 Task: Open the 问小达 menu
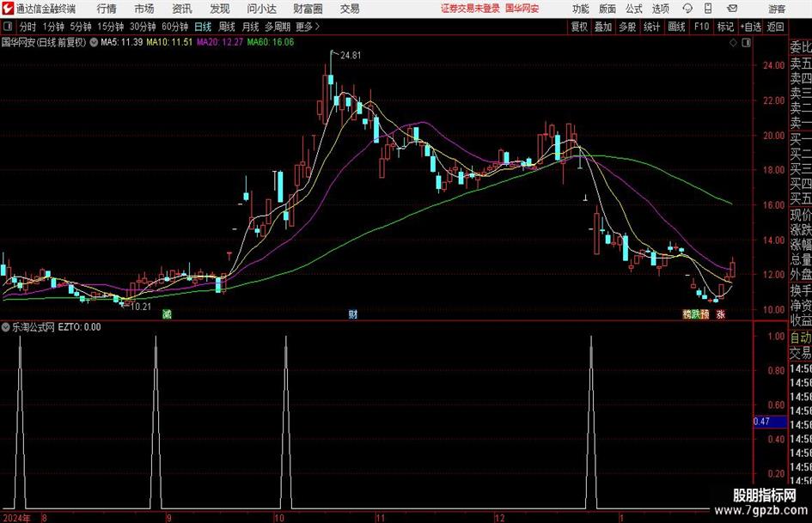point(261,9)
